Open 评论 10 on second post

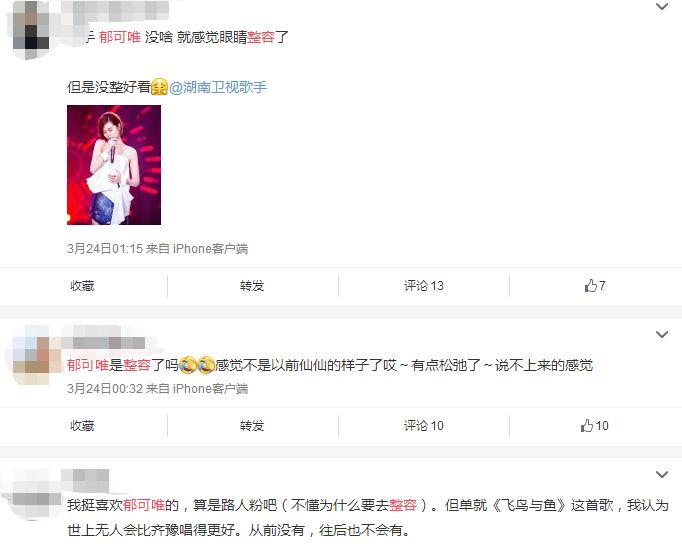[x=424, y=426]
